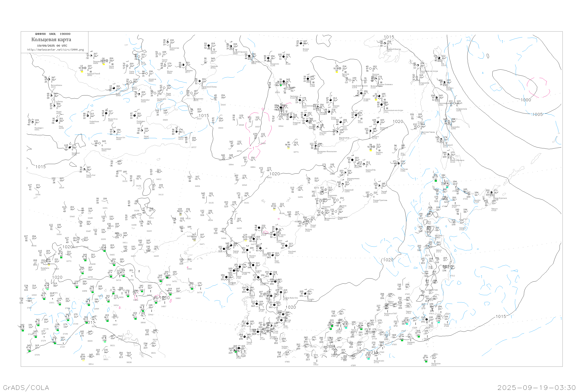This screenshot has height=392, width=588.
Task: Click the GrADS/COLA logo text
Action: click(x=26, y=387)
